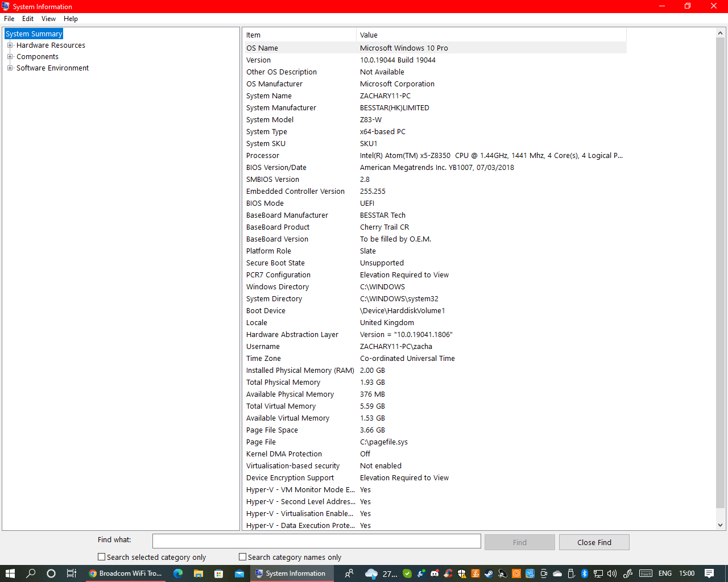This screenshot has height=582, width=728.
Task: Open taskbar Search magnifier
Action: click(31, 573)
